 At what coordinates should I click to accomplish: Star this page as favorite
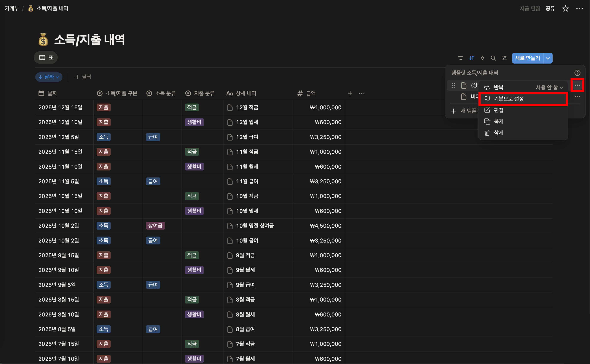pos(565,9)
